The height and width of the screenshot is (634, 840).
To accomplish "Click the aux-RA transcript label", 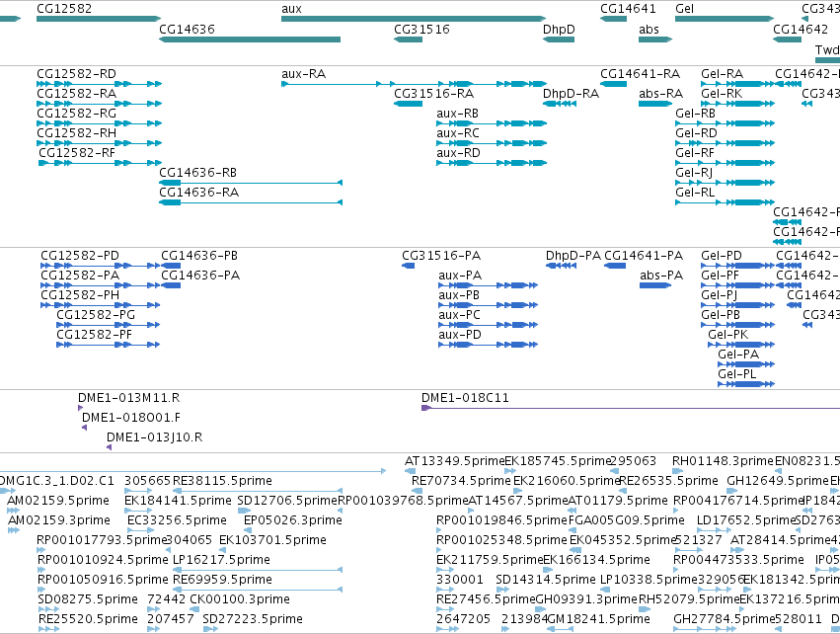I will point(303,73).
